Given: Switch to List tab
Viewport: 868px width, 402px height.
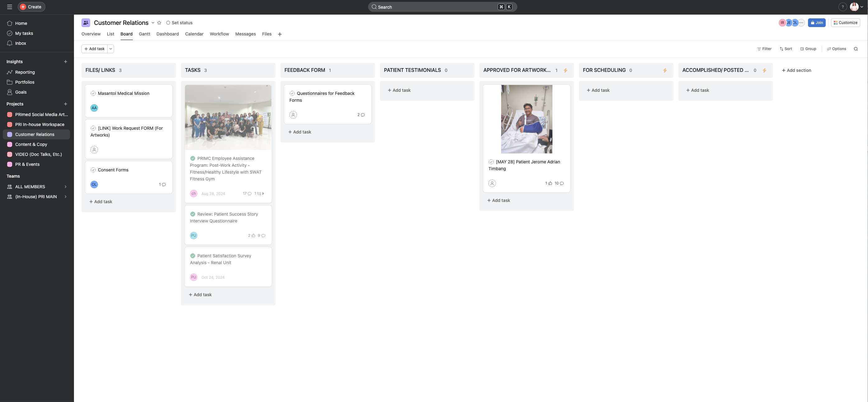Looking at the screenshot, I should (x=111, y=34).
